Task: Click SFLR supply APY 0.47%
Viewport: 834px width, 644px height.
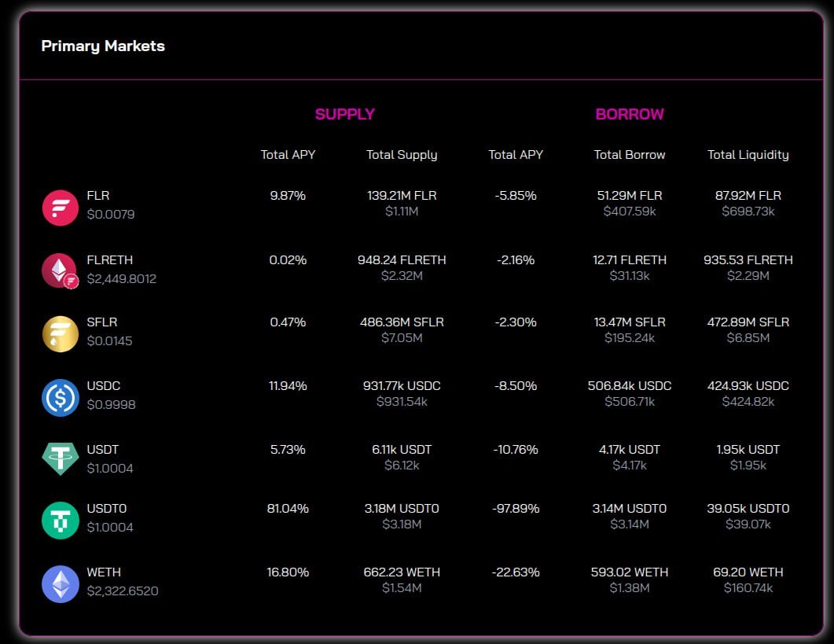Action: pyautogui.click(x=288, y=322)
